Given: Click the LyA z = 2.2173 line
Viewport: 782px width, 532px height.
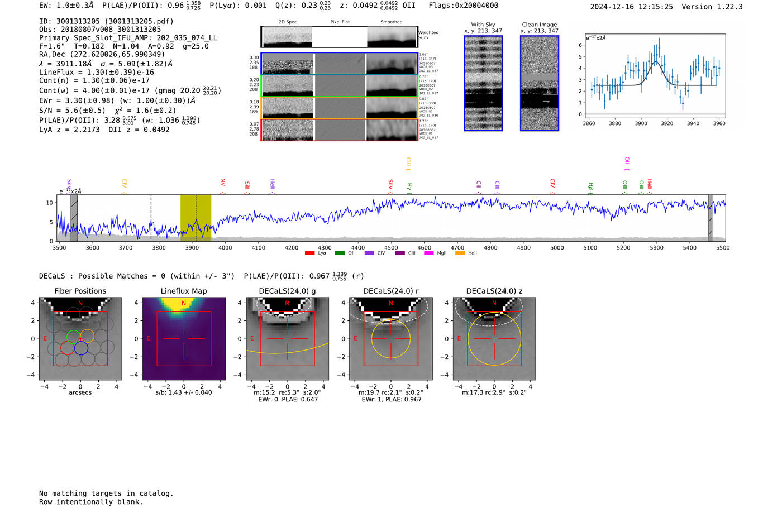Looking at the screenshot, I should pyautogui.click(x=104, y=130).
